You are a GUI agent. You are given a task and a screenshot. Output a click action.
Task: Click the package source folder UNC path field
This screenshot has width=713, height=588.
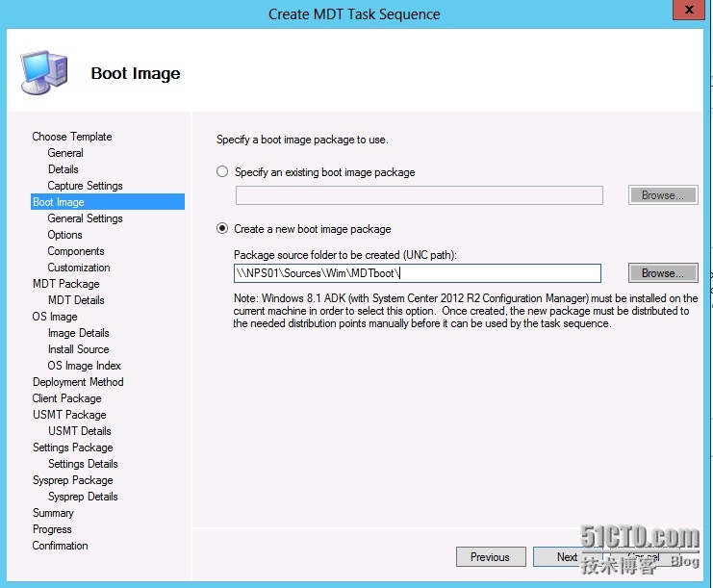pos(418,273)
